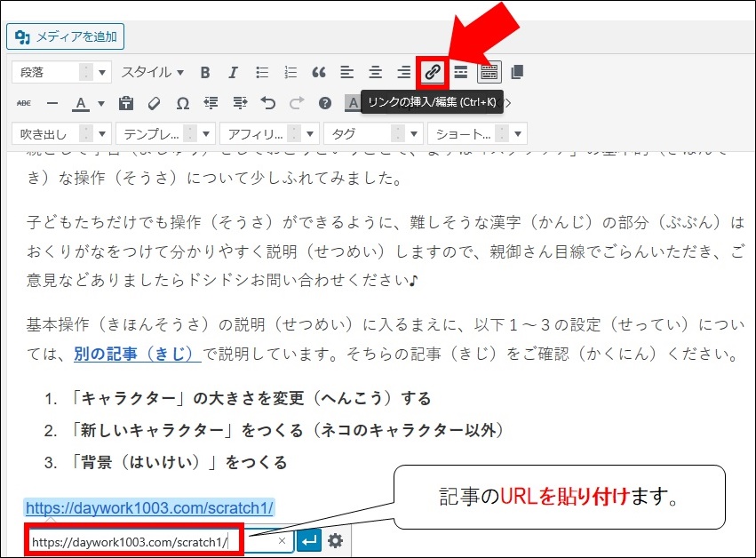
Task: Toggle strikethrough formatting
Action: (24, 103)
